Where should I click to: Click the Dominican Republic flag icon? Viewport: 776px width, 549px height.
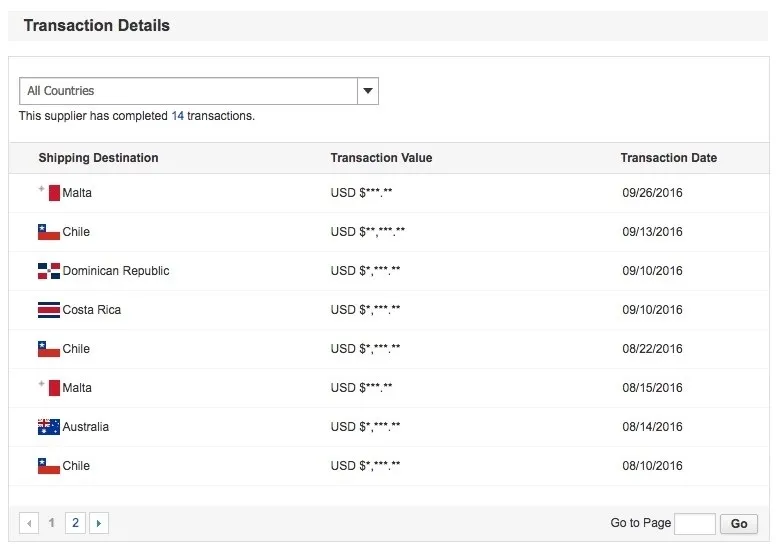coord(48,271)
